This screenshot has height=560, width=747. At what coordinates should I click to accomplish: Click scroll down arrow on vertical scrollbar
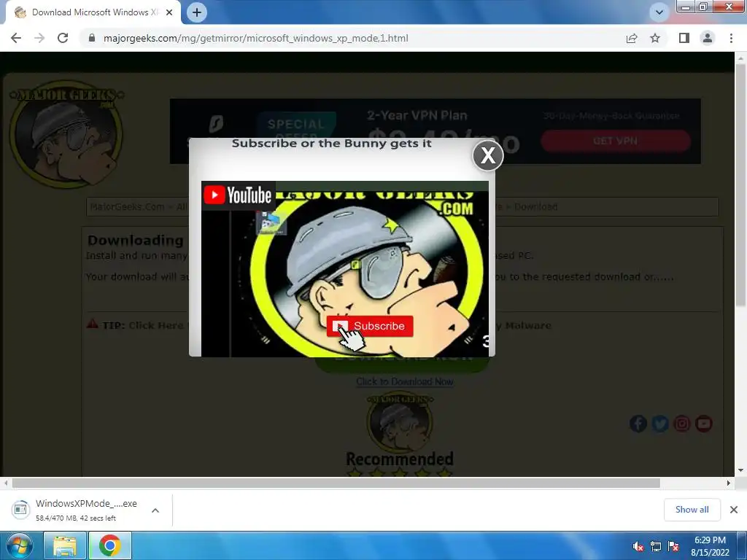740,470
